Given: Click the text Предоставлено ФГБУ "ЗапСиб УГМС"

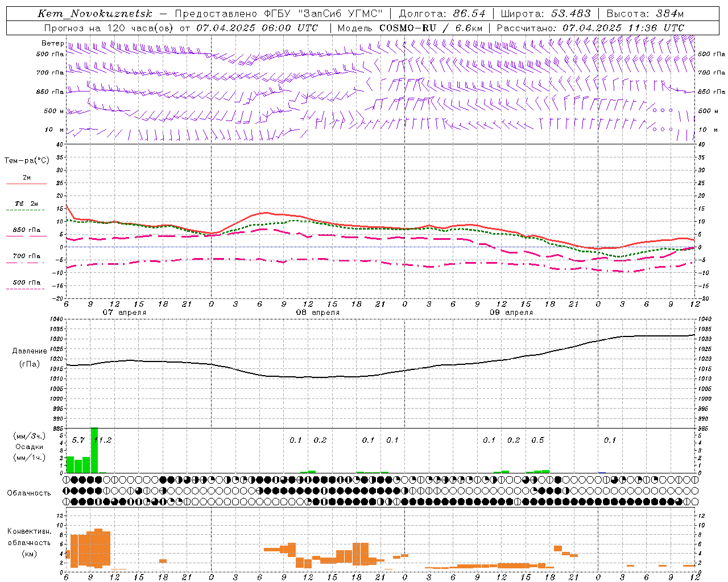Looking at the screenshot, I should (279, 14).
